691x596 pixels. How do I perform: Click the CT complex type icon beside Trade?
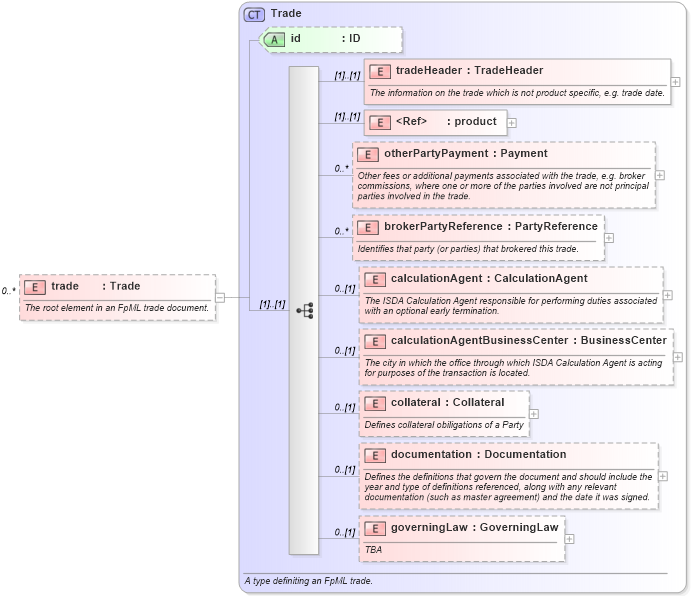tap(254, 15)
